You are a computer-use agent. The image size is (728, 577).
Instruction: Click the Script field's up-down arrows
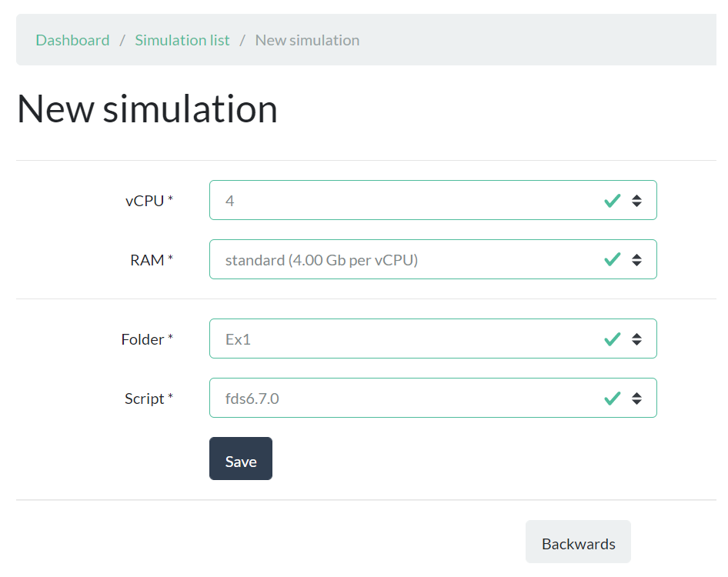(x=636, y=399)
